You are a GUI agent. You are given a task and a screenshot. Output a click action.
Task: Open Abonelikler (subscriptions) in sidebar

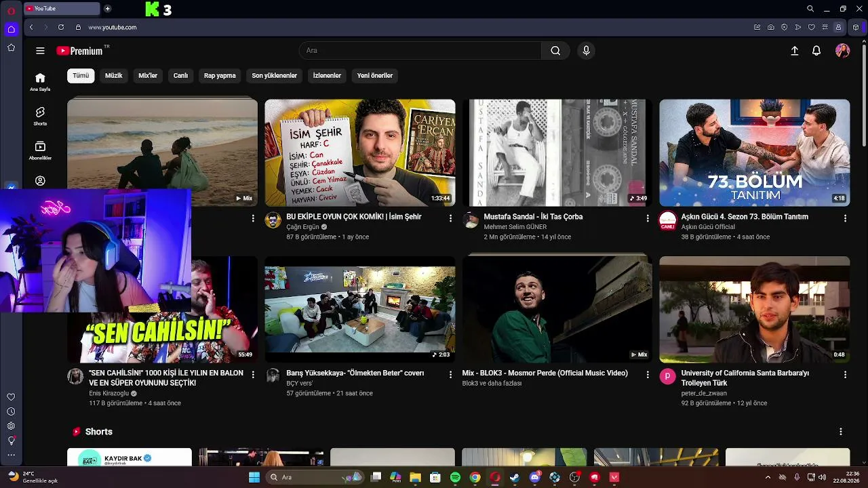40,150
